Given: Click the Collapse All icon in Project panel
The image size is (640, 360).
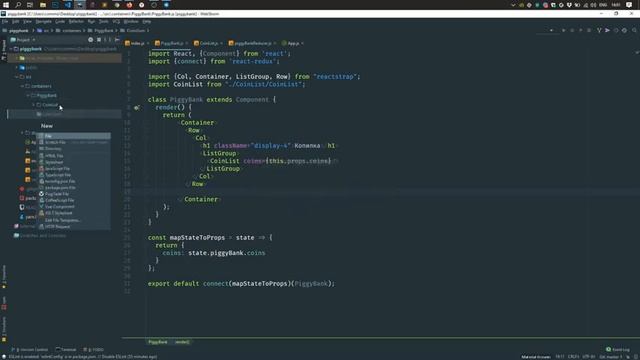Looking at the screenshot, I should (99, 40).
